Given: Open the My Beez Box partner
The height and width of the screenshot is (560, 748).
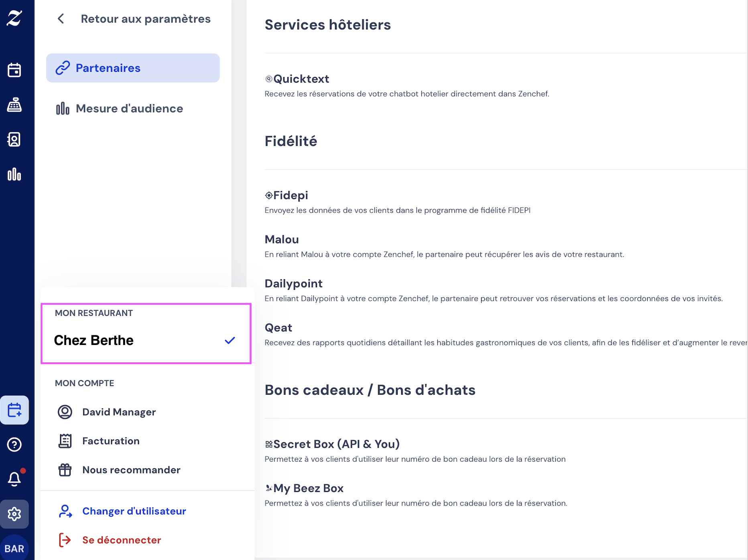Looking at the screenshot, I should coord(308,488).
